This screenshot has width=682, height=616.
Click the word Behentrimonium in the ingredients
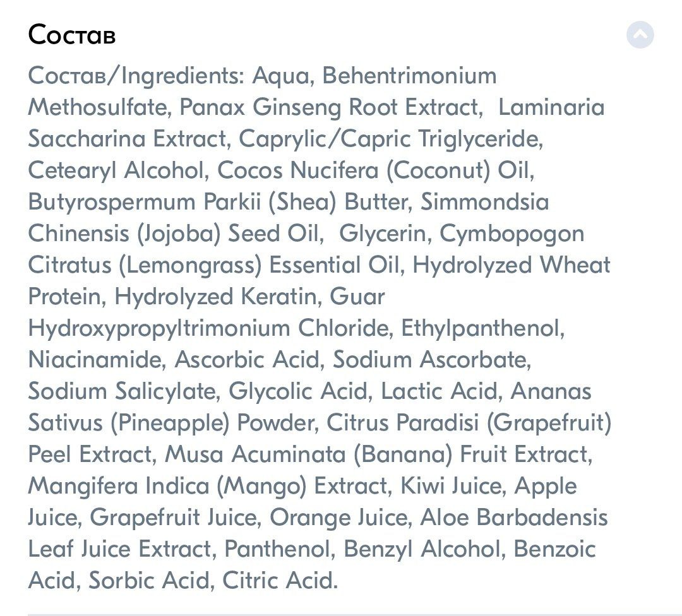pyautogui.click(x=409, y=75)
